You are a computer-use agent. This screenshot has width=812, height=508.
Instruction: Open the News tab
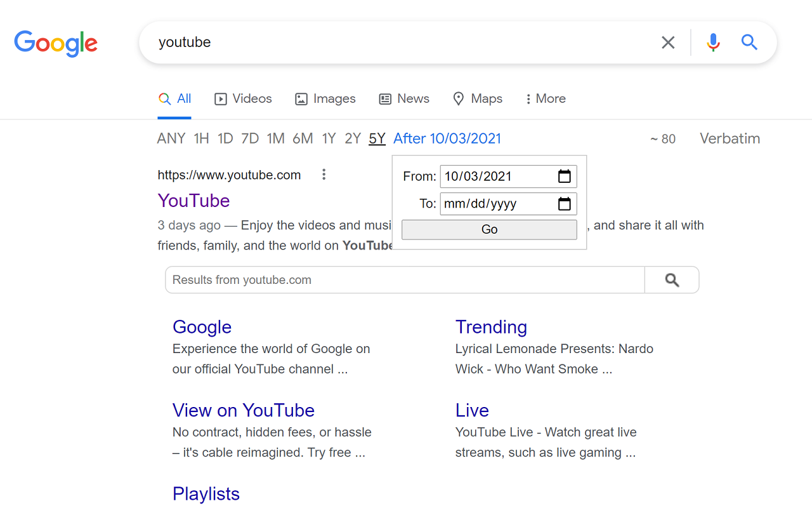[404, 99]
